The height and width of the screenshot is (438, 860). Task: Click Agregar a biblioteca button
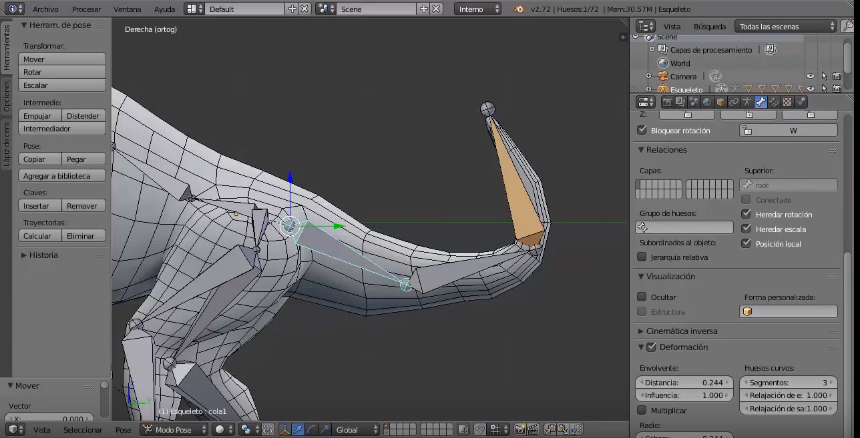point(62,176)
